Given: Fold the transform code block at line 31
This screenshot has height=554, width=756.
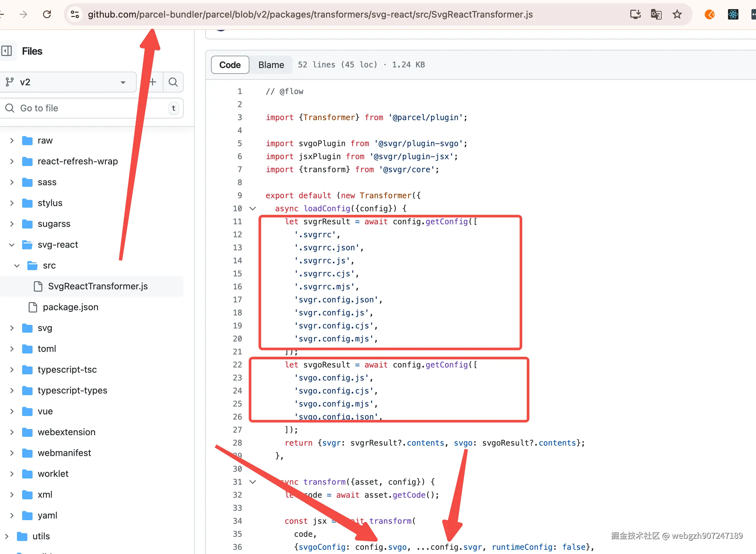Looking at the screenshot, I should (253, 482).
